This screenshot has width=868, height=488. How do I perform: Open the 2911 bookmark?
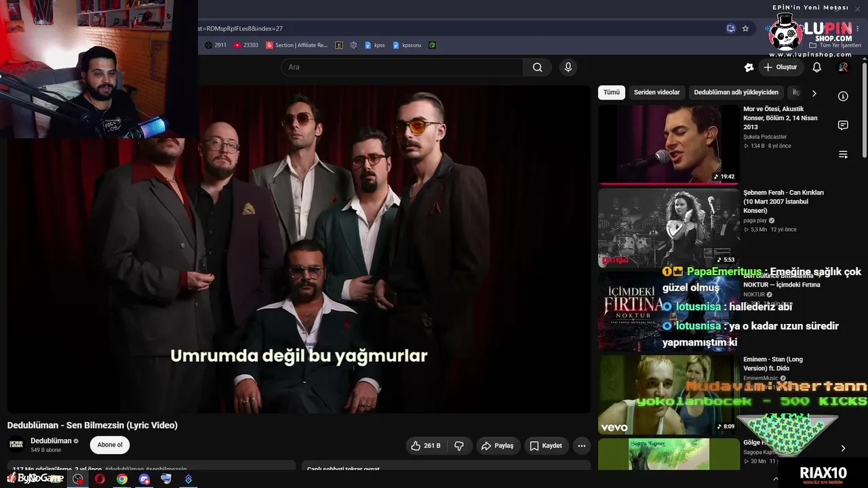pos(216,45)
